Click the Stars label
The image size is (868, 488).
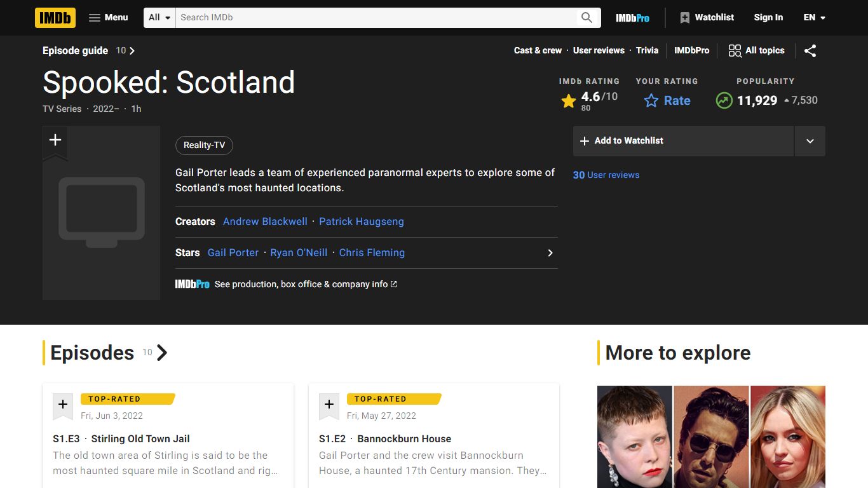(x=187, y=253)
